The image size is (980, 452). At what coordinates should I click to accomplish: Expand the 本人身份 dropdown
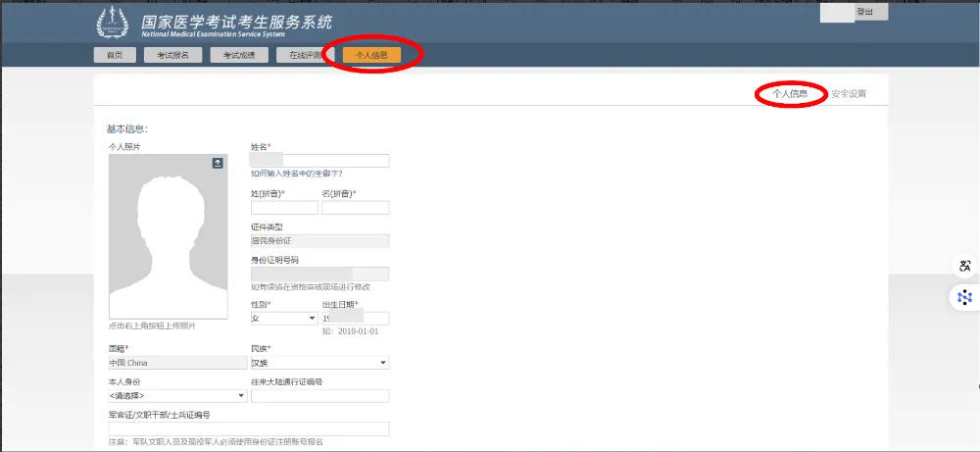(178, 396)
